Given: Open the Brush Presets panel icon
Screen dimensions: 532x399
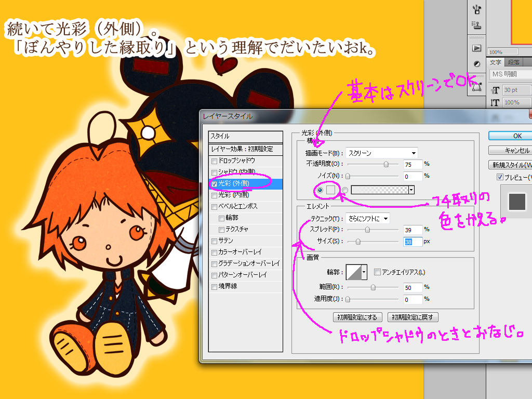Looking at the screenshot, I should pyautogui.click(x=477, y=9).
